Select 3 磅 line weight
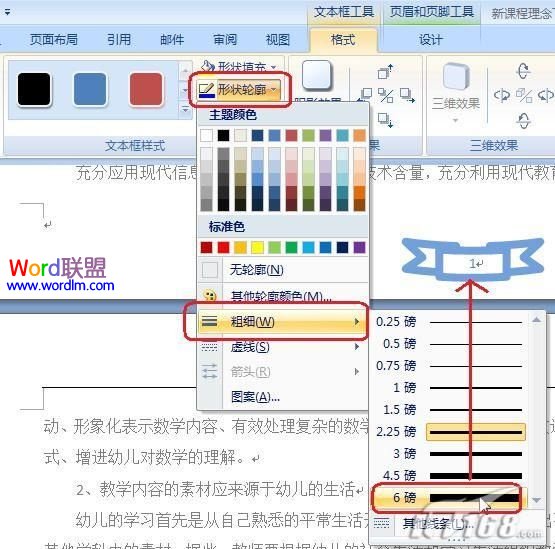This screenshot has height=549, width=555. click(x=449, y=454)
